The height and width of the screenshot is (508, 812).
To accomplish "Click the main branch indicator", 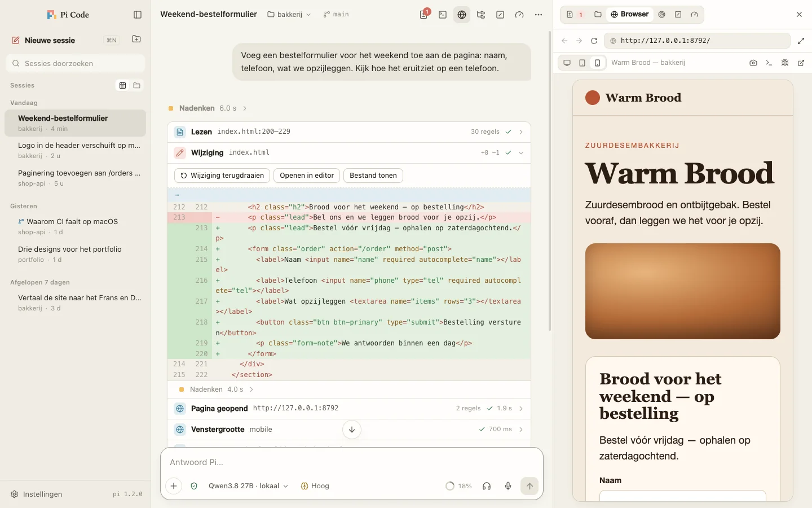I will [336, 15].
